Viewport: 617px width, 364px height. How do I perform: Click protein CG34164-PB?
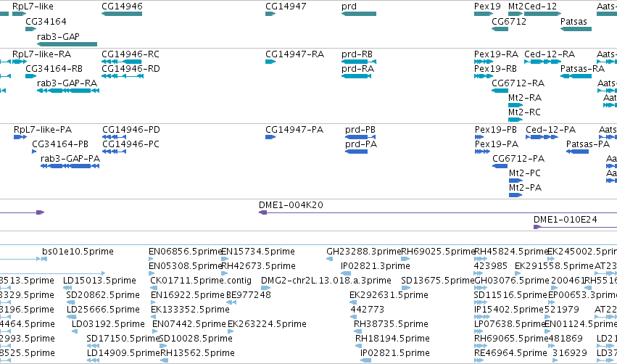34,152
